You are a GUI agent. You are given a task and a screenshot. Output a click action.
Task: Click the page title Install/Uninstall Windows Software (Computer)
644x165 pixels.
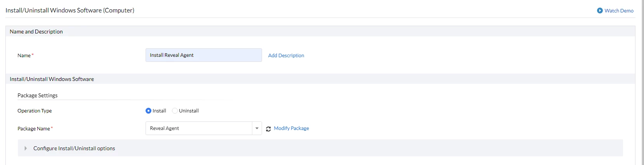[70, 10]
